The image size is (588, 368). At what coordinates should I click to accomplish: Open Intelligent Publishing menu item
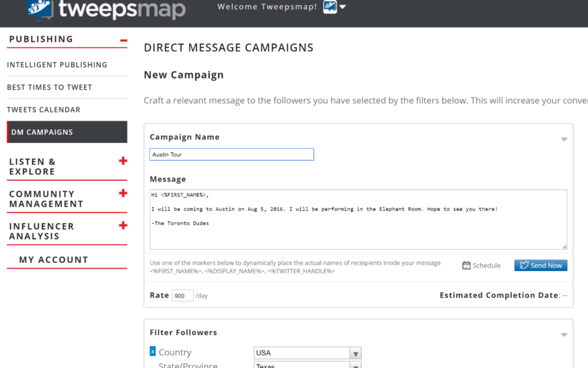[57, 65]
